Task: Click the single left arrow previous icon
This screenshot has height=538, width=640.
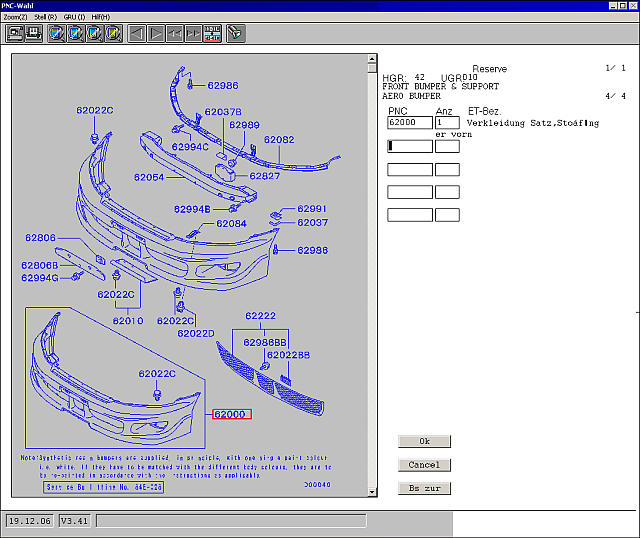Action: pyautogui.click(x=137, y=33)
